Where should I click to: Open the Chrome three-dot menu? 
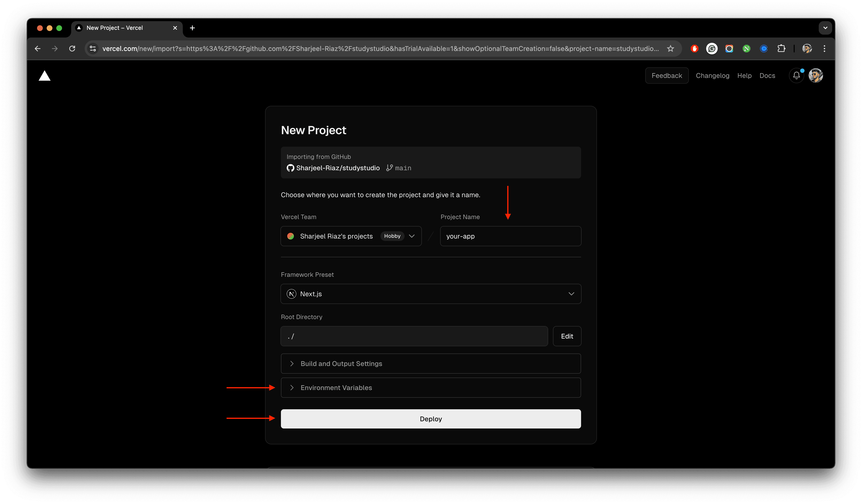click(824, 49)
